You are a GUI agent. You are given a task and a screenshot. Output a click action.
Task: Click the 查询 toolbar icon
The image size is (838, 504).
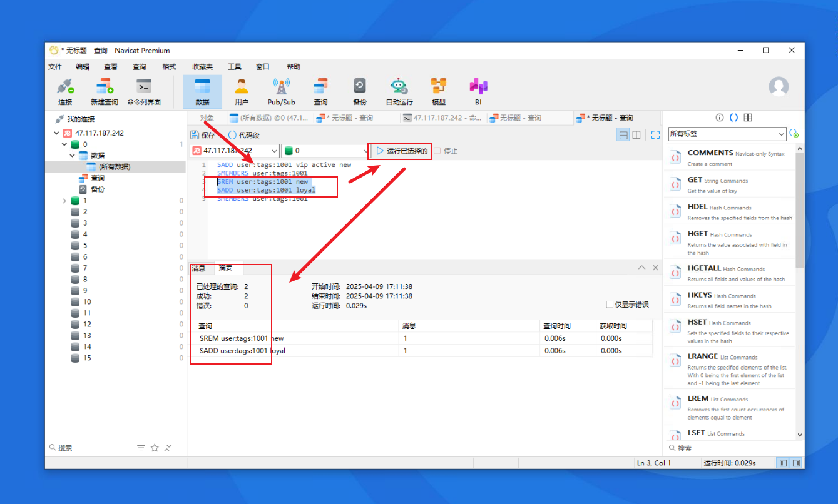coord(320,92)
